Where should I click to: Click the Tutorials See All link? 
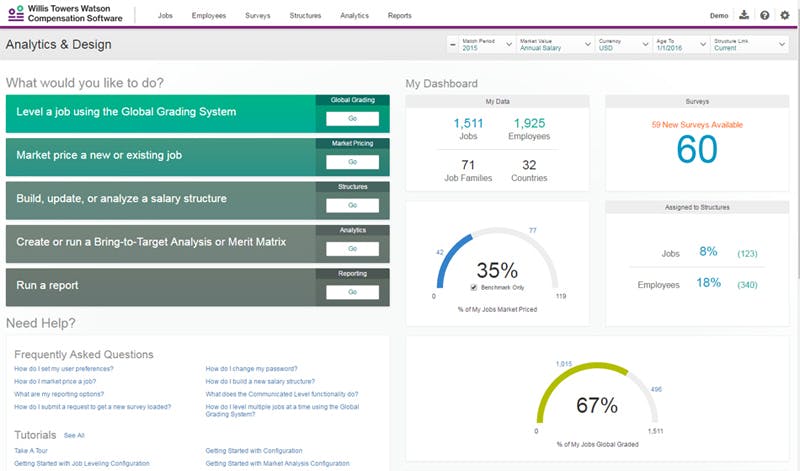pos(74,435)
